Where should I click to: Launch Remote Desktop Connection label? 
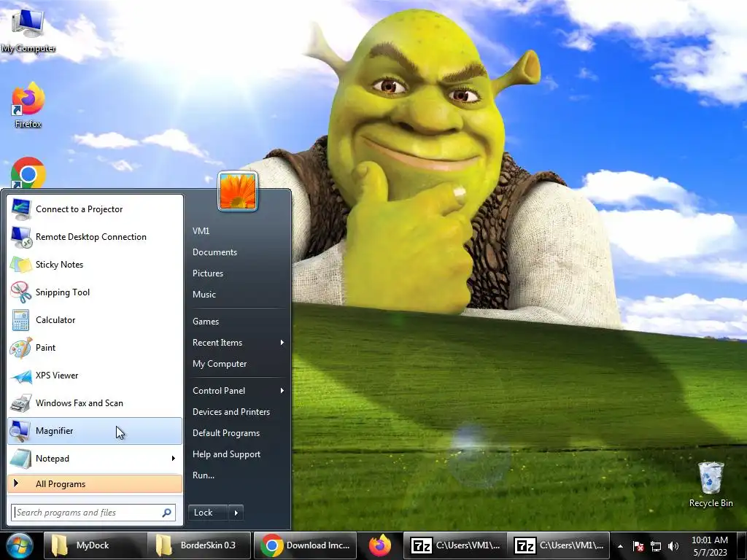point(90,237)
